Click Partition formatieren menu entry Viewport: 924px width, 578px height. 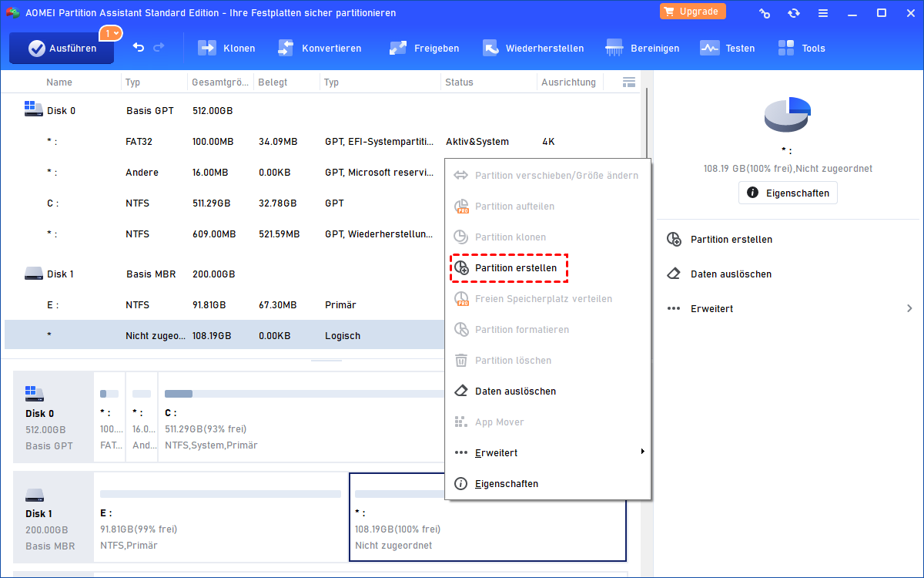tap(547, 329)
